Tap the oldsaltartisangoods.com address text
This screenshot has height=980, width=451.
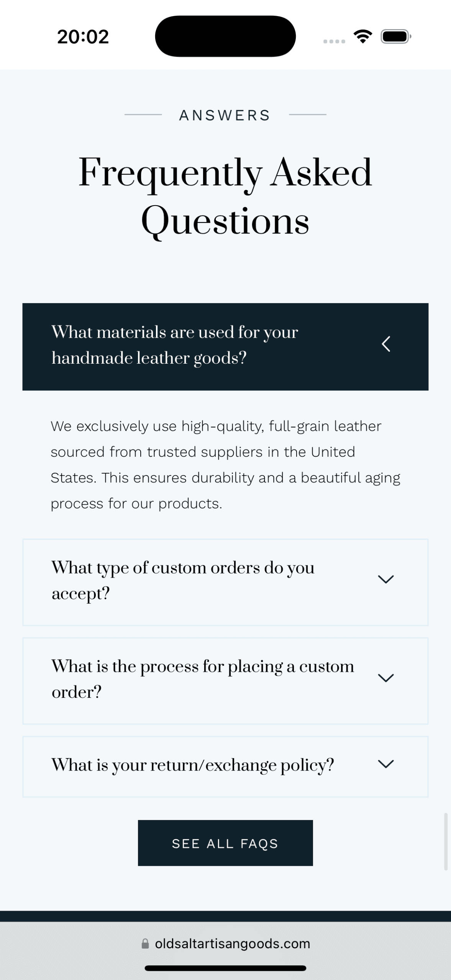232,944
